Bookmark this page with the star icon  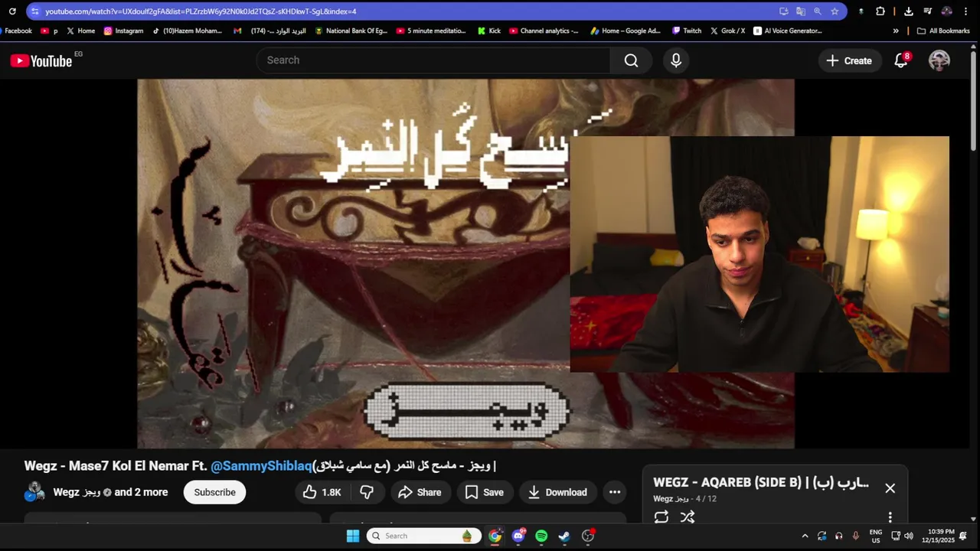[835, 11]
